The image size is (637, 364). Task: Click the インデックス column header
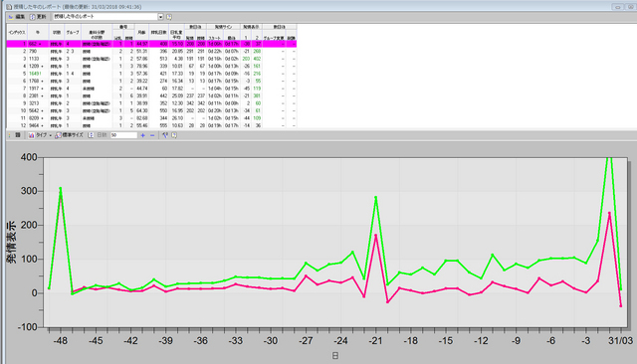(17, 32)
